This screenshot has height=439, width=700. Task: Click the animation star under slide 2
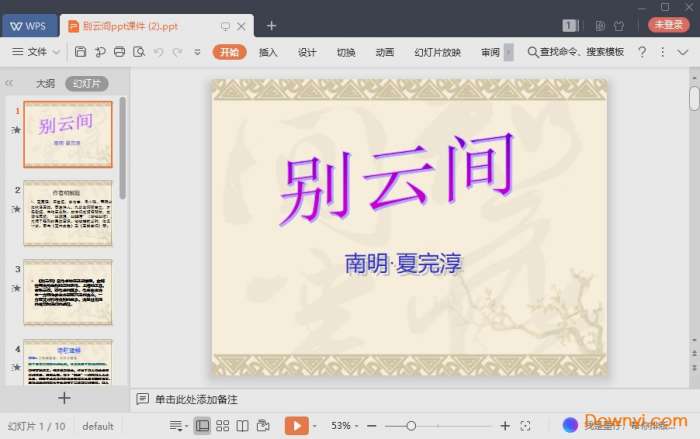click(x=16, y=209)
